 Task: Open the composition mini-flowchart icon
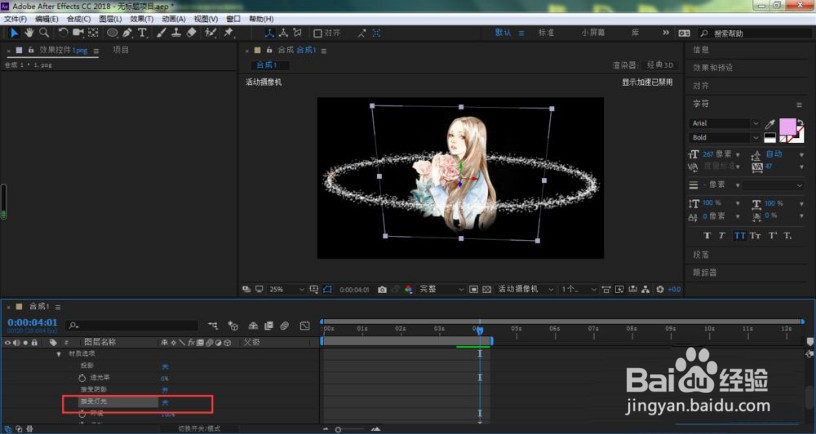213,326
